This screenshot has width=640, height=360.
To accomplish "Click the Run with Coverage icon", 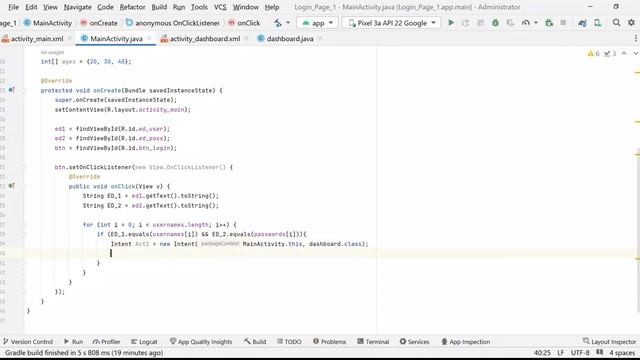I will coord(510,23).
